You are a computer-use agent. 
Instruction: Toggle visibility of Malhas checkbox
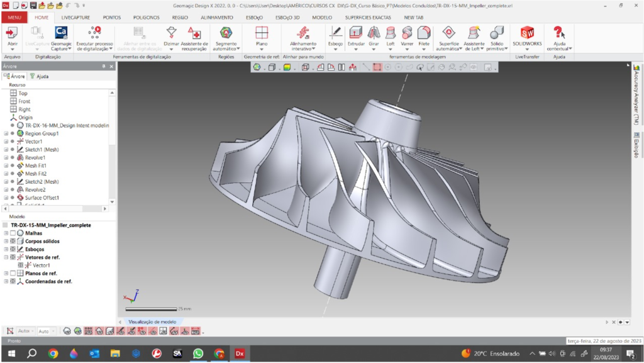(x=13, y=233)
